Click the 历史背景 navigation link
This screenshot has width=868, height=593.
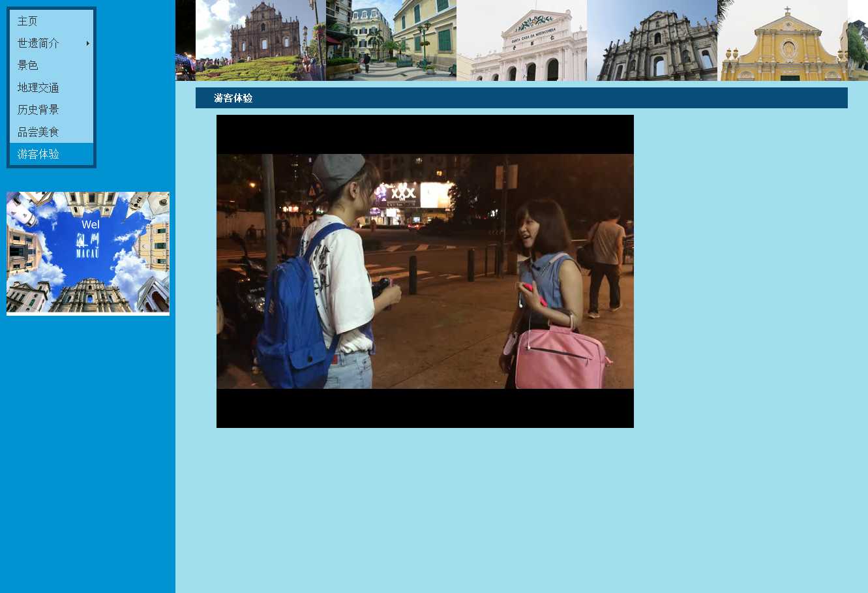pyautogui.click(x=38, y=110)
